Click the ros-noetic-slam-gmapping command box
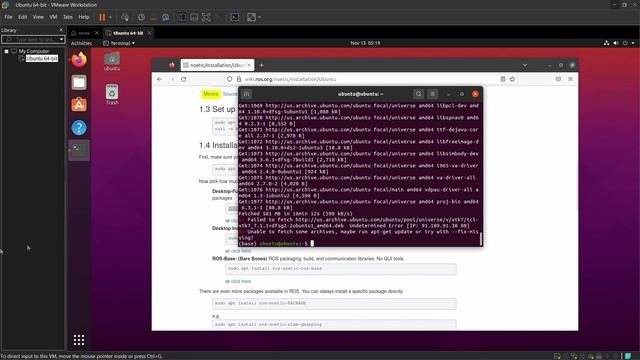 pyautogui.click(x=334, y=324)
